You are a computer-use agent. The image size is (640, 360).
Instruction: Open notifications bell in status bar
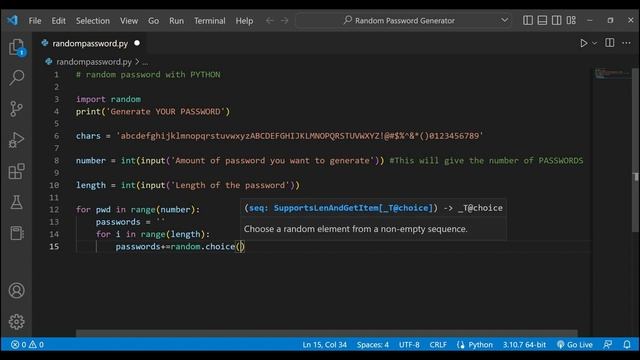coord(627,345)
